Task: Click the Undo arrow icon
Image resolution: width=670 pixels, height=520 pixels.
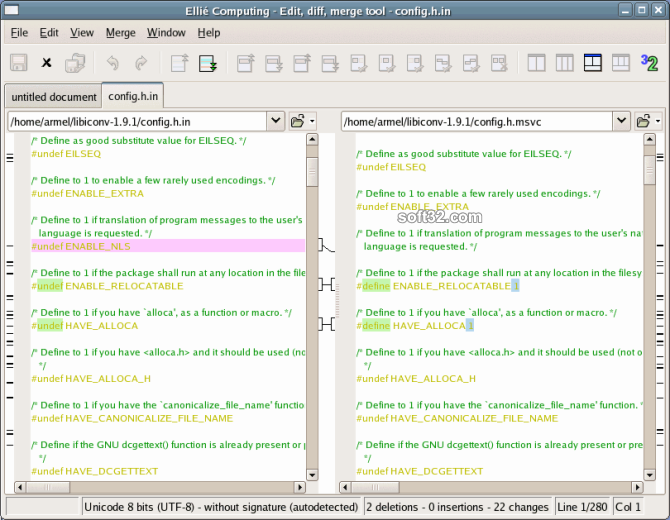Action: coord(112,63)
